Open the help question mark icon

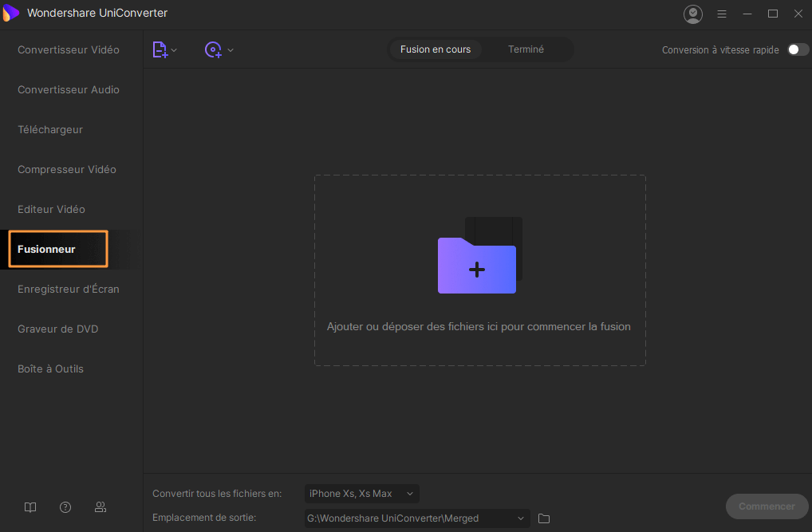65,507
